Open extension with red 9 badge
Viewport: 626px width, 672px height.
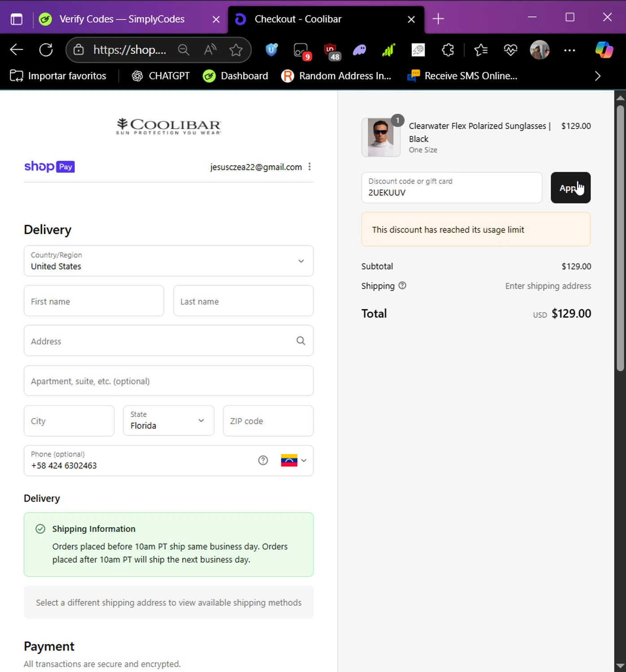[302, 51]
